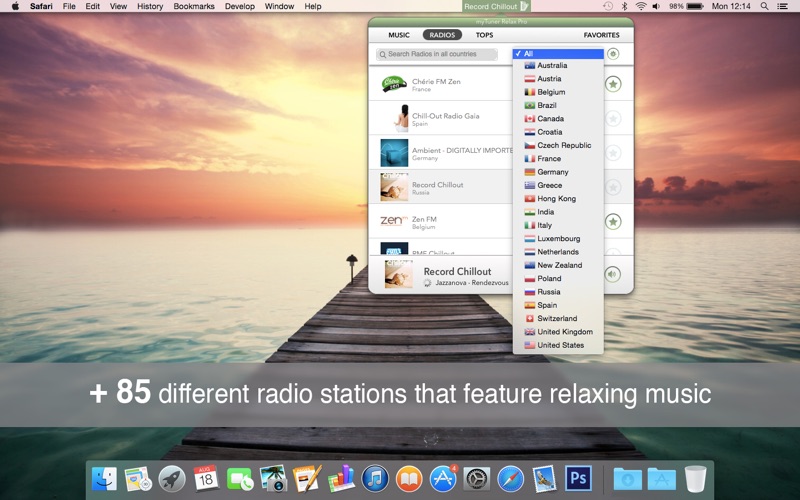Pick United Kingdom in the country menu
The image size is (800, 500).
pos(558,332)
